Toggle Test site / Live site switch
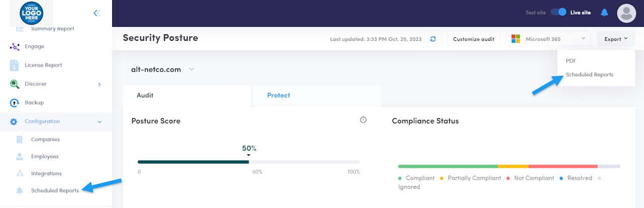 (x=558, y=13)
